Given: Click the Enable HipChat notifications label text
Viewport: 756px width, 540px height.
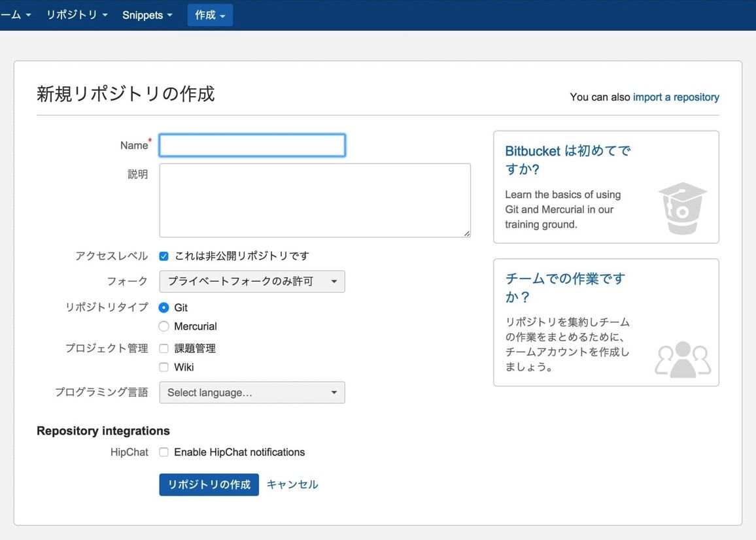Looking at the screenshot, I should click(239, 452).
